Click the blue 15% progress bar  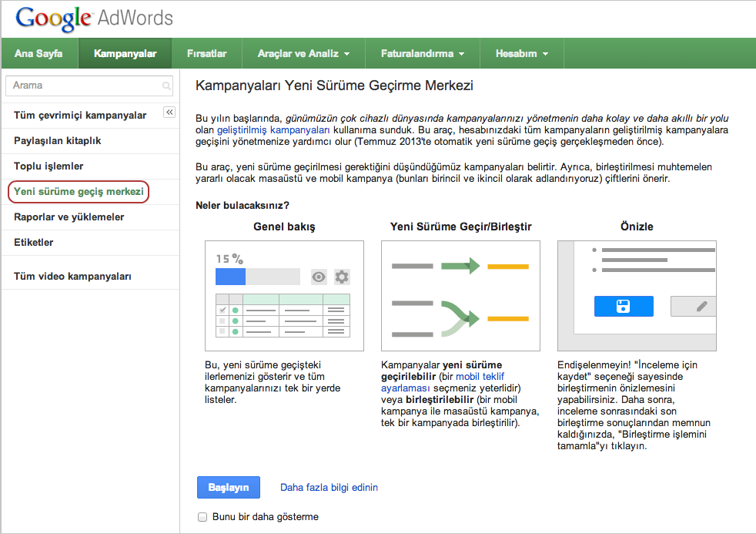(x=230, y=277)
